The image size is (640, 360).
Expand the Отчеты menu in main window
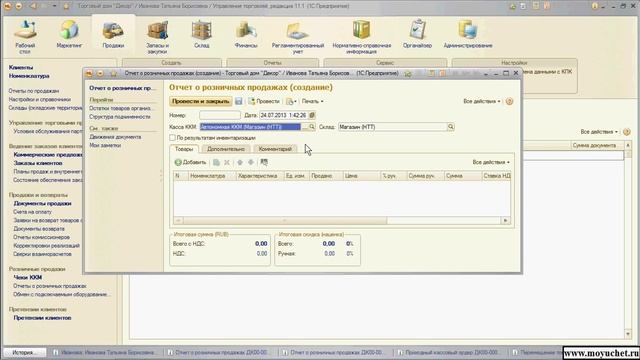point(272,63)
